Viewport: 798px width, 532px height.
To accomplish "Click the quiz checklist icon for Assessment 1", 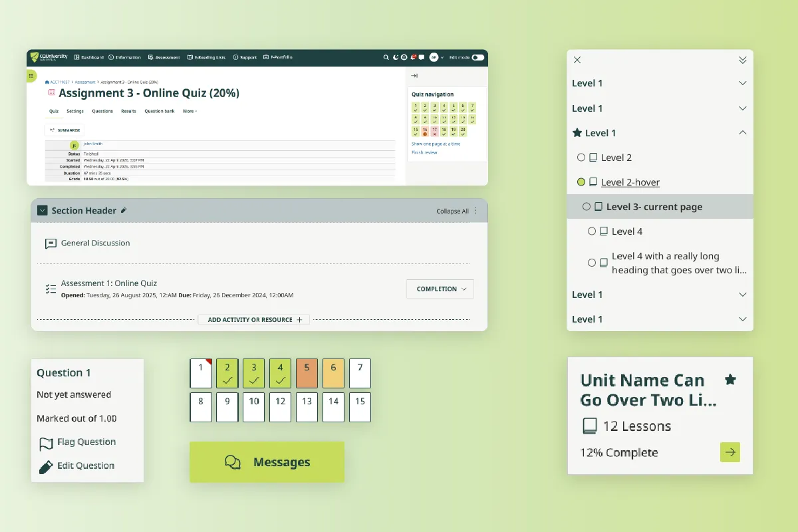I will click(51, 289).
